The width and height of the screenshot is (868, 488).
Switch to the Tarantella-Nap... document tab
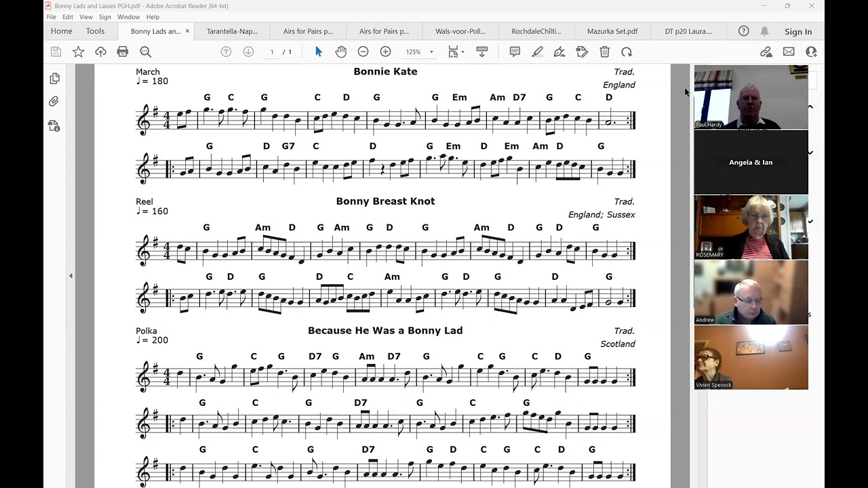(x=232, y=31)
